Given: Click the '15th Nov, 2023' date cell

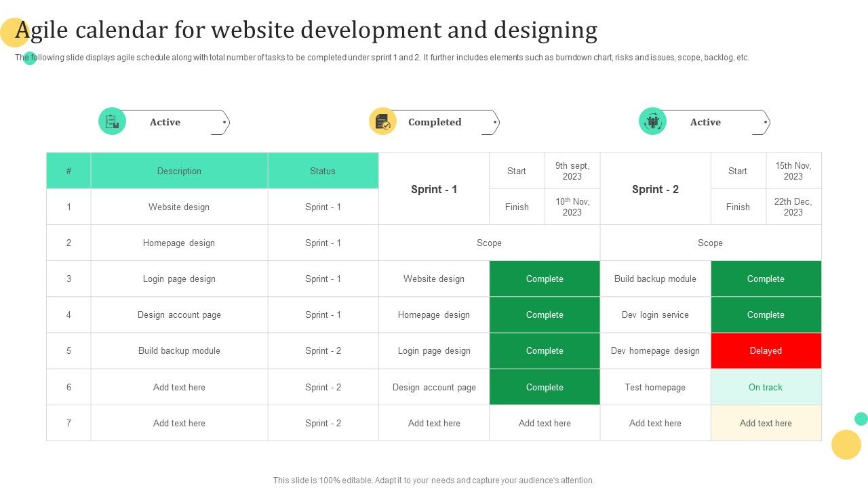Looking at the screenshot, I should (793, 171).
